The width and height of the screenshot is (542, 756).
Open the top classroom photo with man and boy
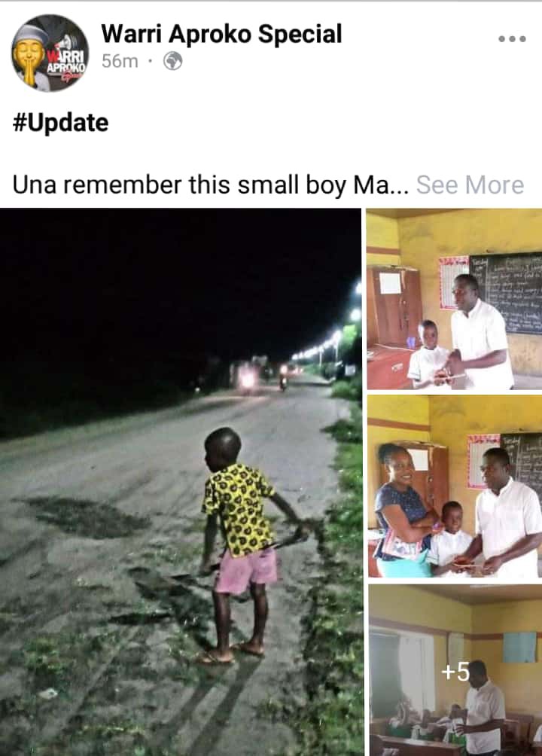[x=454, y=299]
